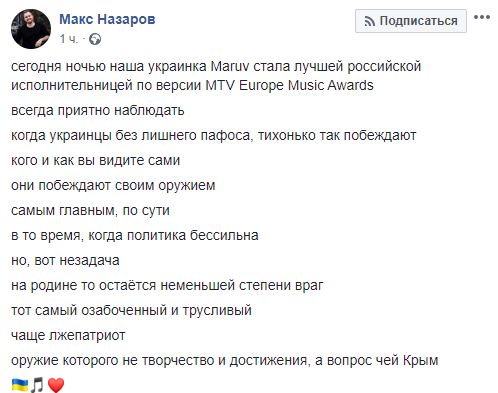Click the musical notes emoji
Viewport: 498px width, 393px height.
[x=37, y=385]
